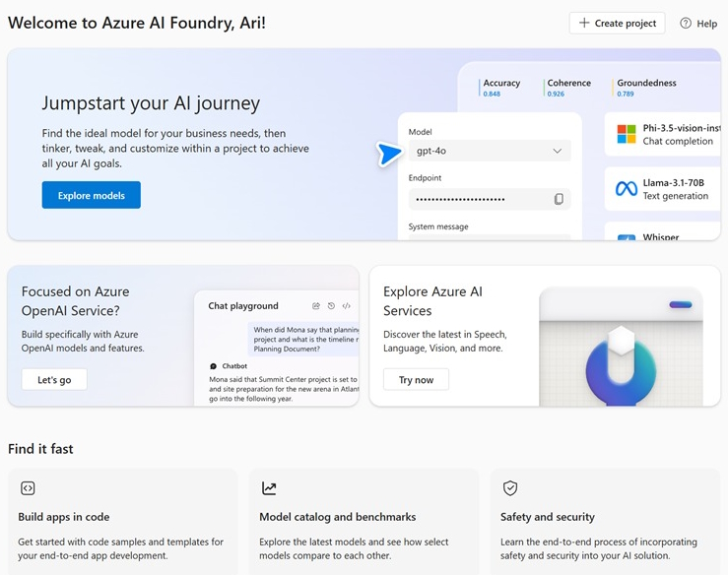
Task: Open Model catalog and benchmarks card
Action: click(364, 522)
